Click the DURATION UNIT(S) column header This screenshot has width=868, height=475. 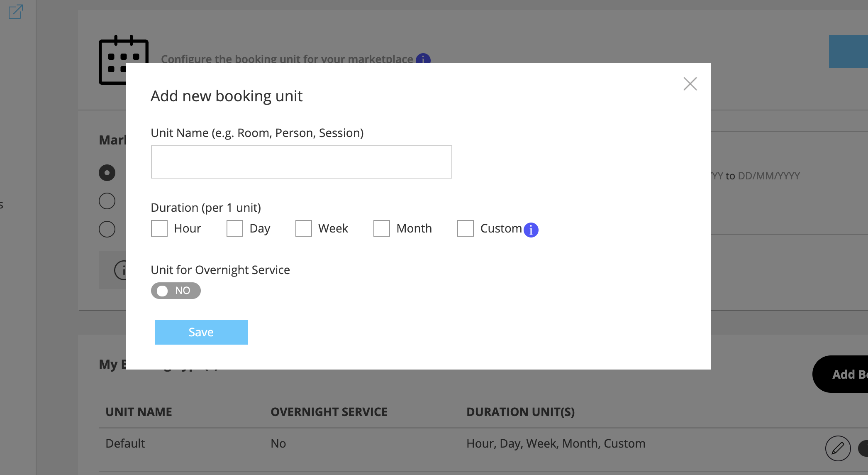tap(521, 412)
